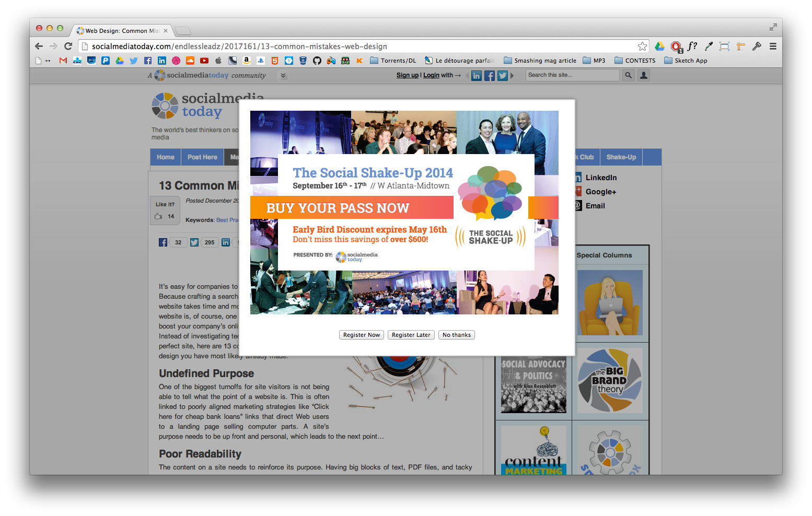The width and height of the screenshot is (812, 516).
Task: Open the Amazon bookmark icon
Action: tap(247, 61)
